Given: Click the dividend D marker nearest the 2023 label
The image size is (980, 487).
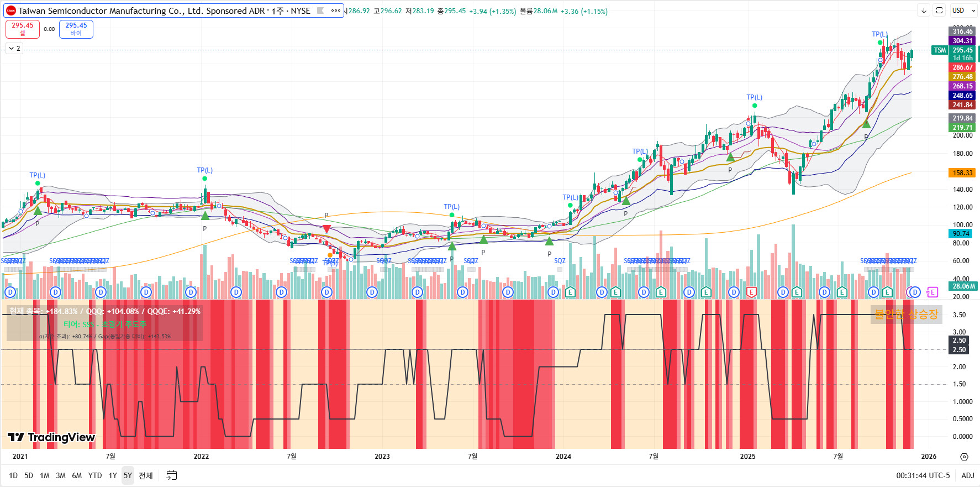Looking at the screenshot, I should (x=372, y=292).
